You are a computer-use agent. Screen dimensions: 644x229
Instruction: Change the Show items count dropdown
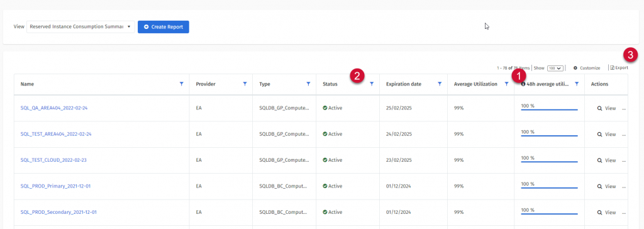[x=555, y=68]
